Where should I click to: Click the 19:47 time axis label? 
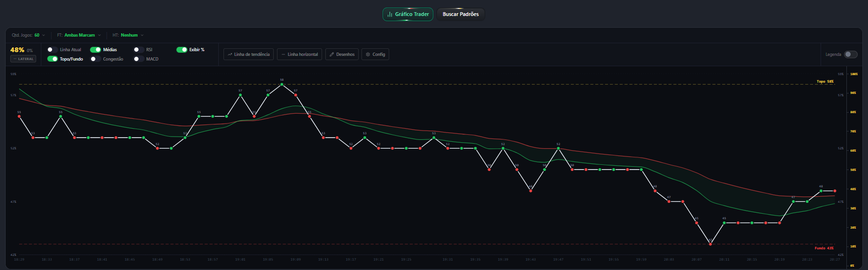pyautogui.click(x=558, y=259)
